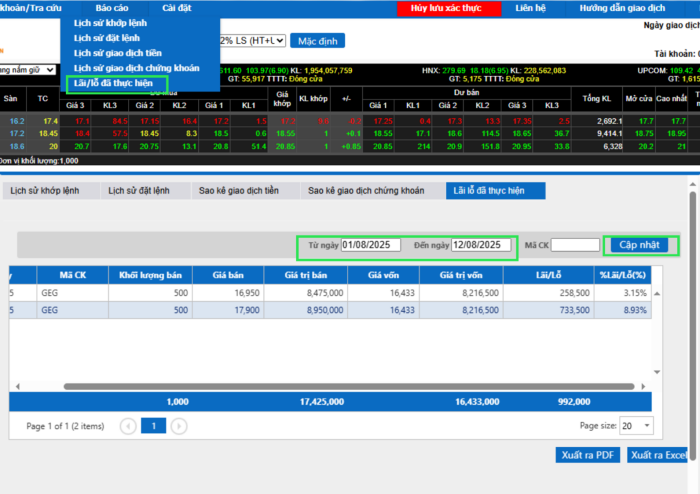The image size is (700, 494).
Task: Open the nắm giữ dropdown
Action: click(28, 70)
